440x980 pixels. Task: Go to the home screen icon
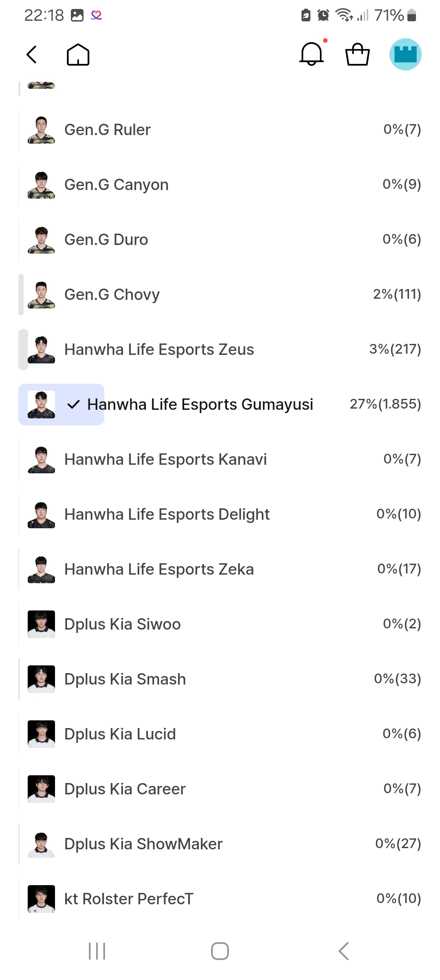78,55
